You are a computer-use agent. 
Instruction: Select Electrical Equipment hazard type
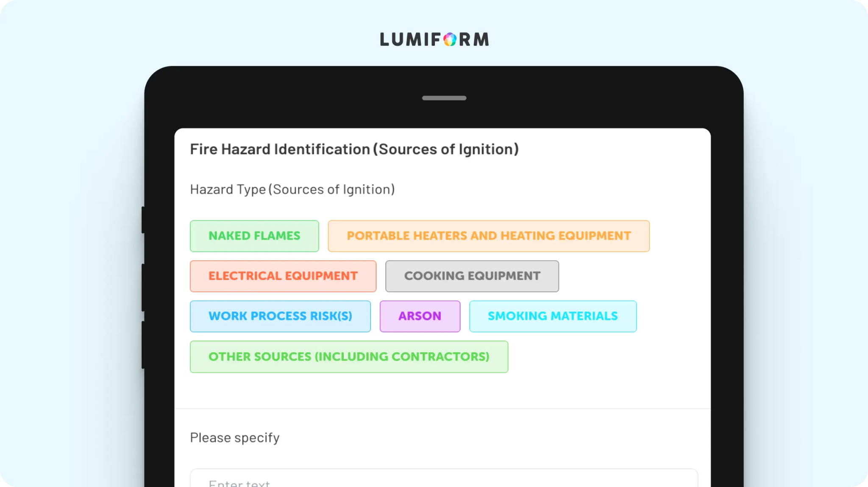283,276
